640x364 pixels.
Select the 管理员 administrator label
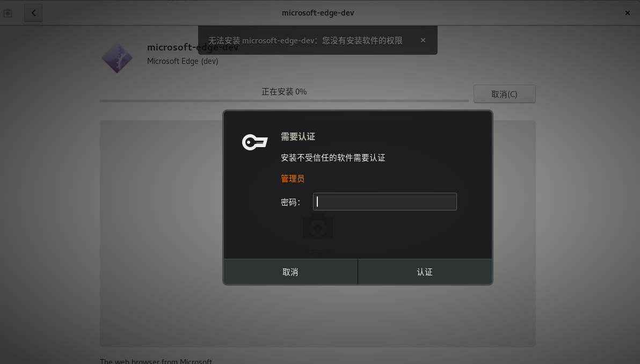pyautogui.click(x=293, y=179)
